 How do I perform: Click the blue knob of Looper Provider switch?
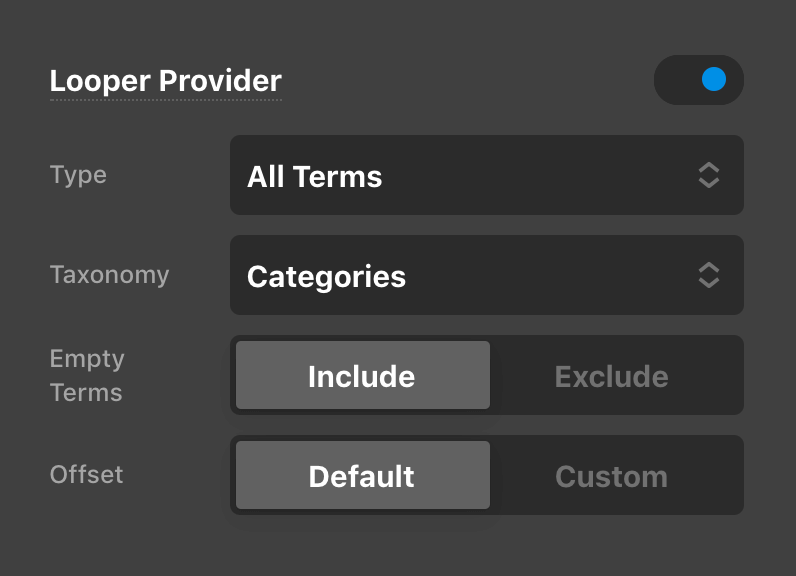click(x=714, y=80)
